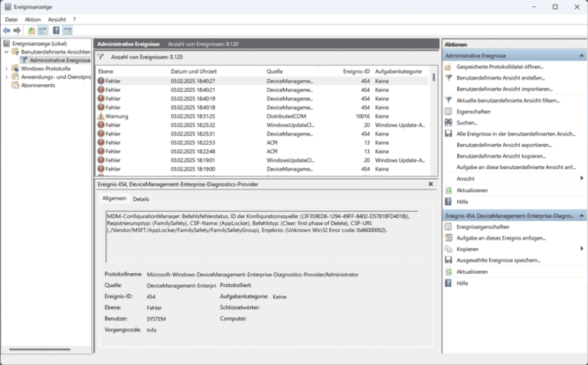Sort by the Ereignis-ID column header
The width and height of the screenshot is (588, 365).
(345, 71)
